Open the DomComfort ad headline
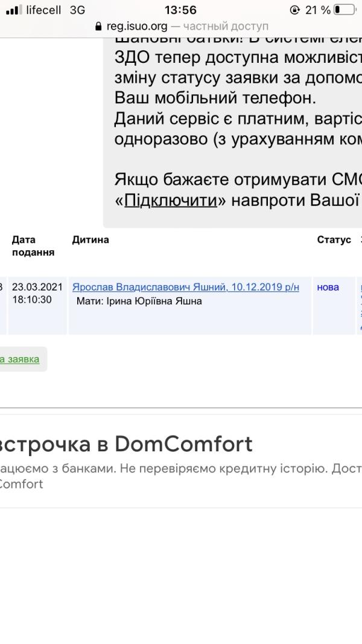This screenshot has width=362, height=644. coord(126,445)
